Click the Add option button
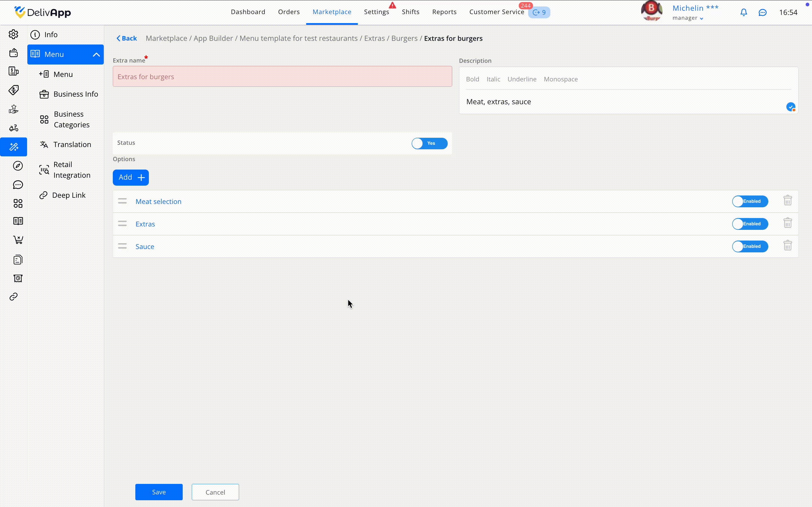 131,177
